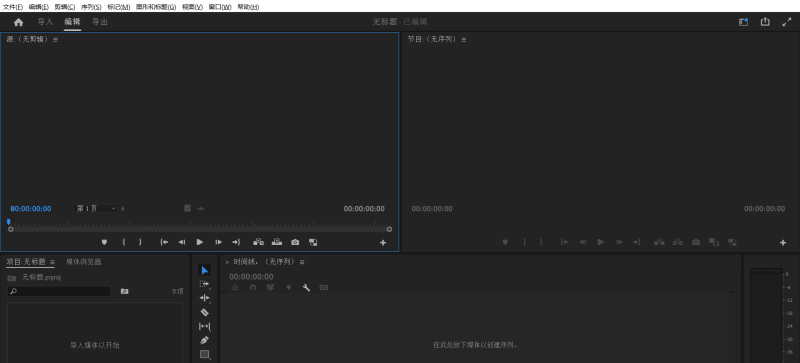Click Drag Audio Only icon in Source monitor
This screenshot has height=363, width=800.
click(x=201, y=208)
